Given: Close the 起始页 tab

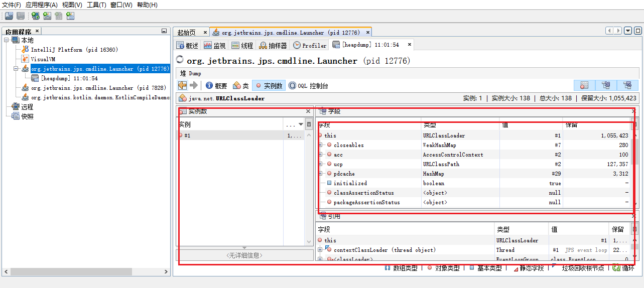Looking at the screenshot, I should pyautogui.click(x=205, y=32).
